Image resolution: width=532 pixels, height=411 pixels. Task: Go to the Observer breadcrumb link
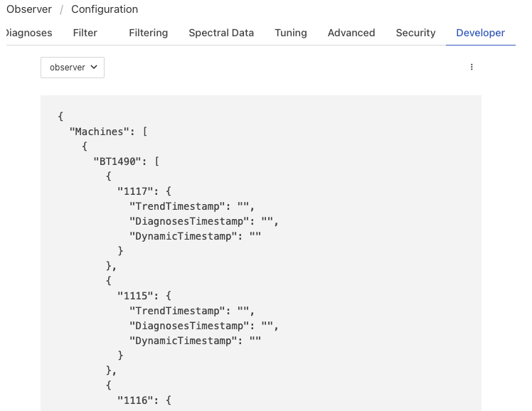[x=28, y=9]
